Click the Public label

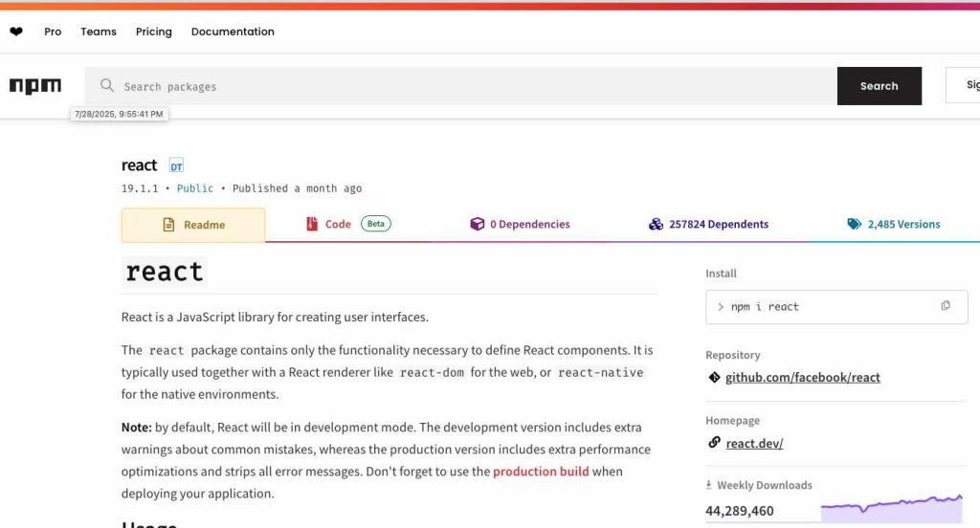(x=195, y=188)
